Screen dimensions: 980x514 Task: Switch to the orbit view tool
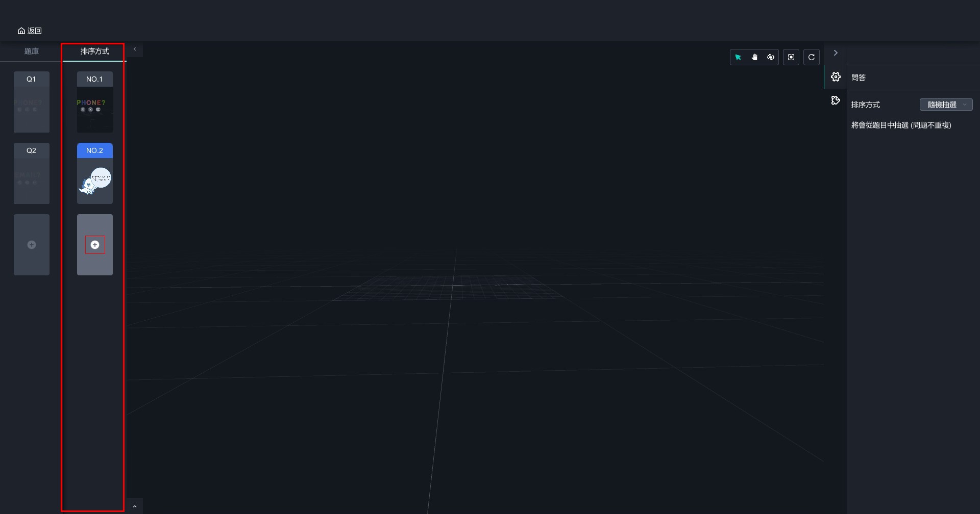click(771, 57)
